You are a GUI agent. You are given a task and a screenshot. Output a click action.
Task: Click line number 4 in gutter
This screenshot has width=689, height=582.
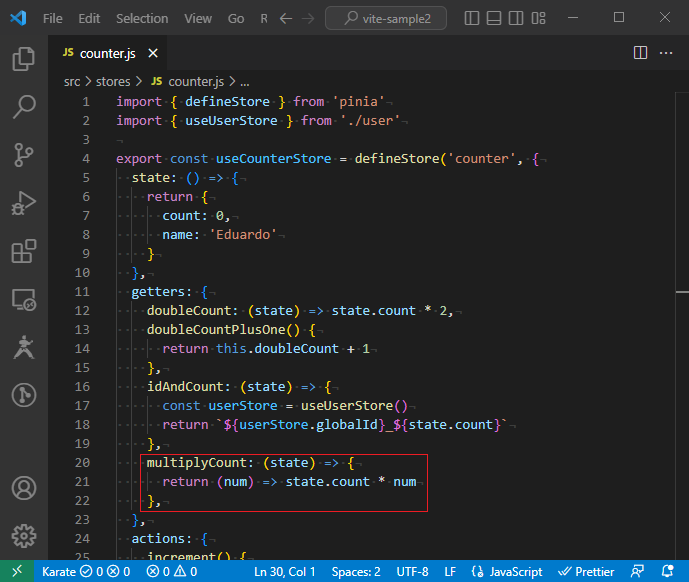coord(86,159)
